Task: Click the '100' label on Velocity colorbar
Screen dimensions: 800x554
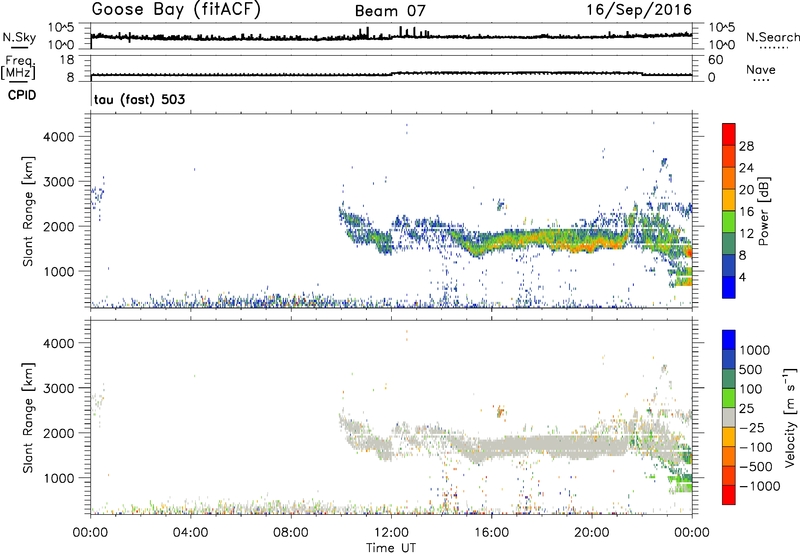Action: pos(750,389)
